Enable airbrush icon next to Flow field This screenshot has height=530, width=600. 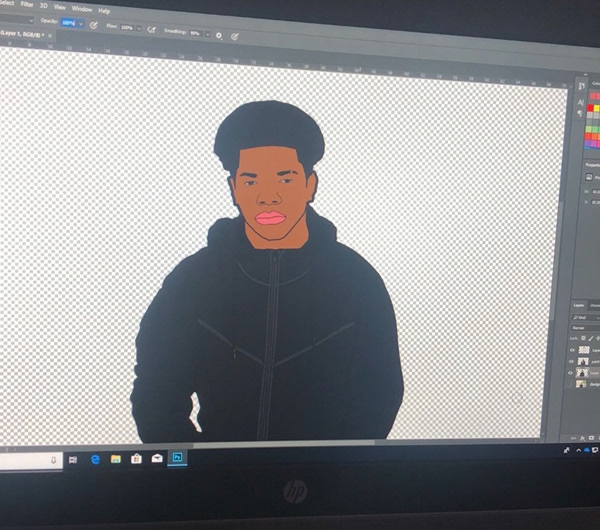point(152,29)
